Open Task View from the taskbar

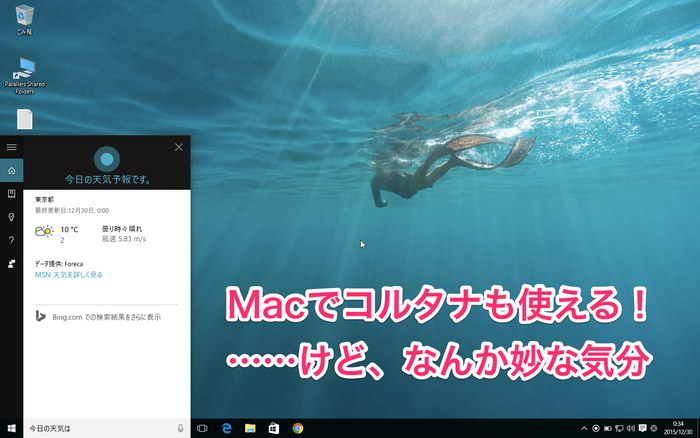tap(202, 428)
